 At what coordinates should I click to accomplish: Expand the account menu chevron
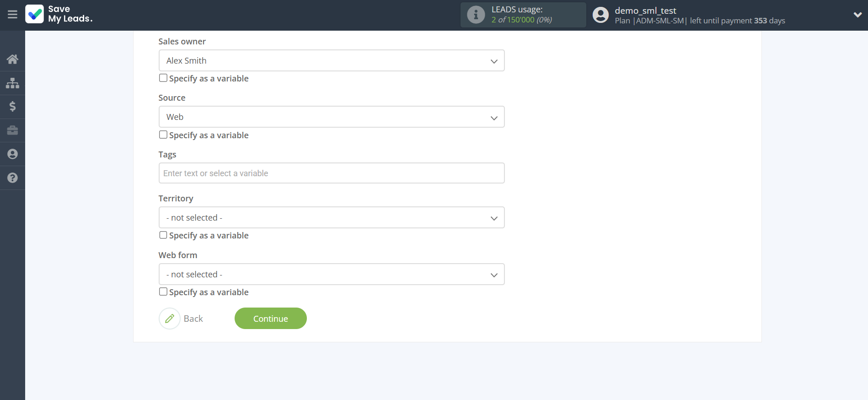(x=857, y=15)
